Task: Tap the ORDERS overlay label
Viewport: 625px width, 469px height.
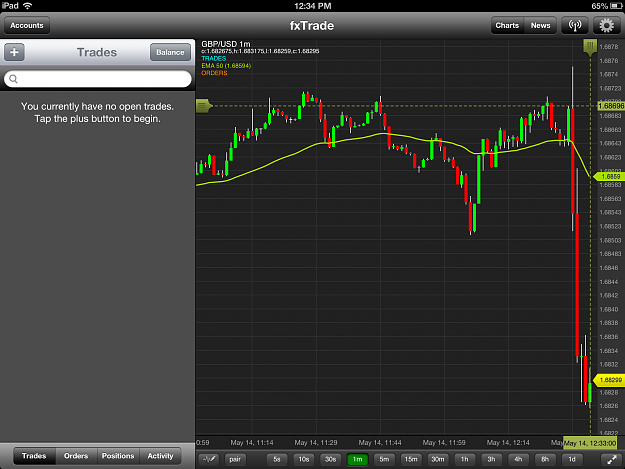Action: click(x=214, y=73)
